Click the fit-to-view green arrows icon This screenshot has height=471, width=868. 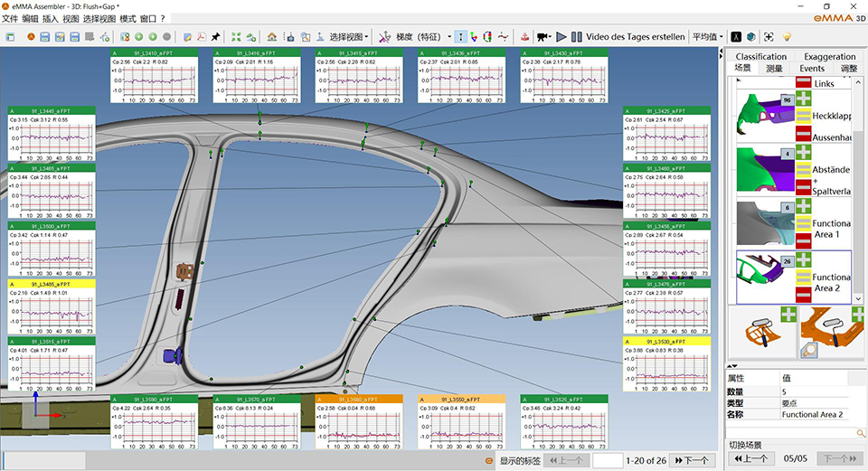tap(236, 37)
